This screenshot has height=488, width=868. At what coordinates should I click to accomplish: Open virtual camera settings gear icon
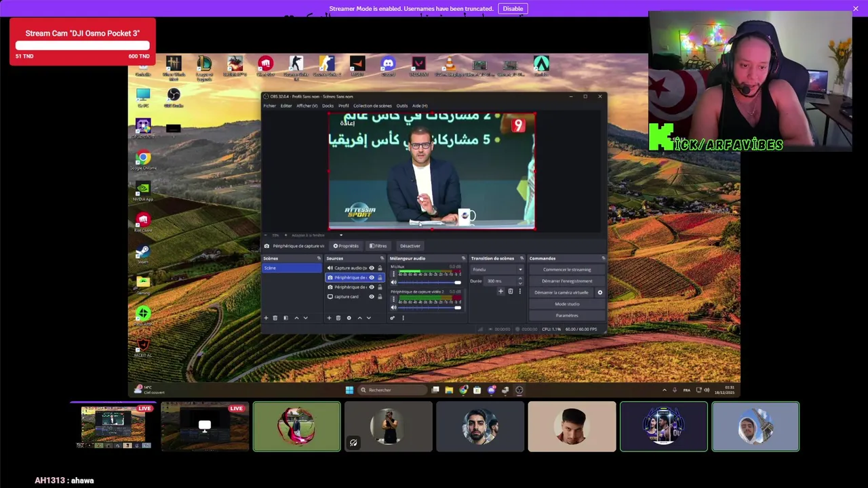tap(599, 292)
